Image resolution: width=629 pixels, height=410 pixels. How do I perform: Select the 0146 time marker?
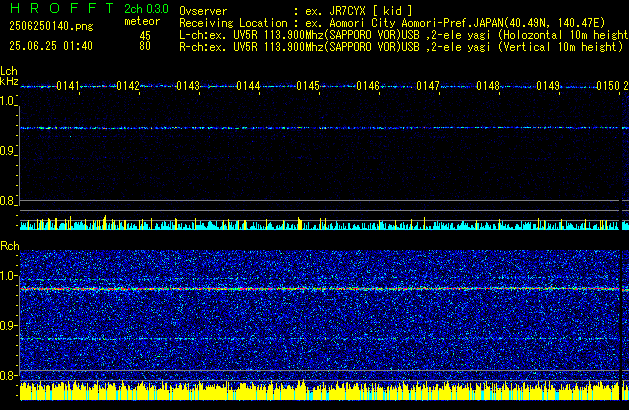(x=368, y=86)
